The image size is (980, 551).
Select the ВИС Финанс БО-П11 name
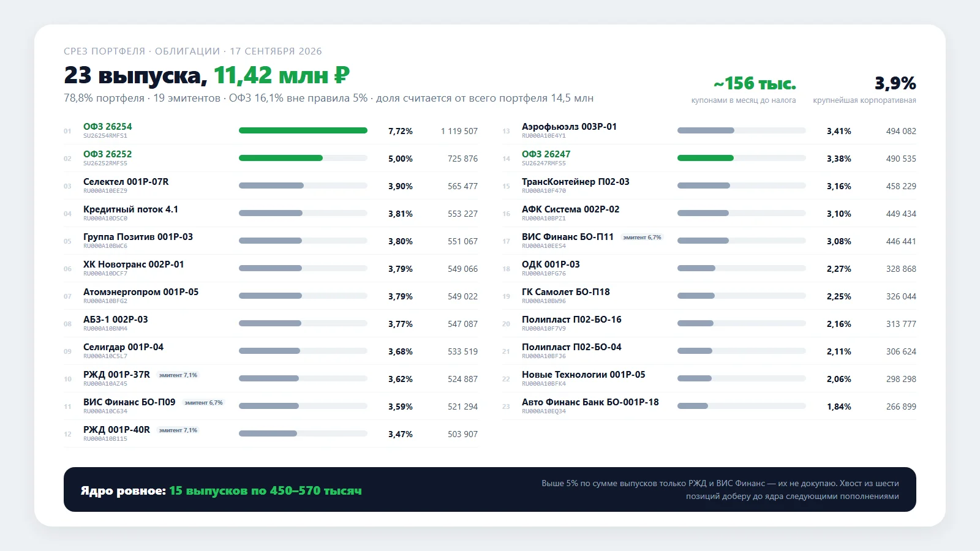[568, 237]
